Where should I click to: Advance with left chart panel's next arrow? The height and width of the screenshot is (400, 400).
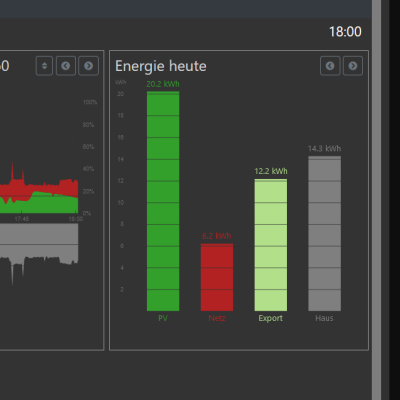coord(88,66)
